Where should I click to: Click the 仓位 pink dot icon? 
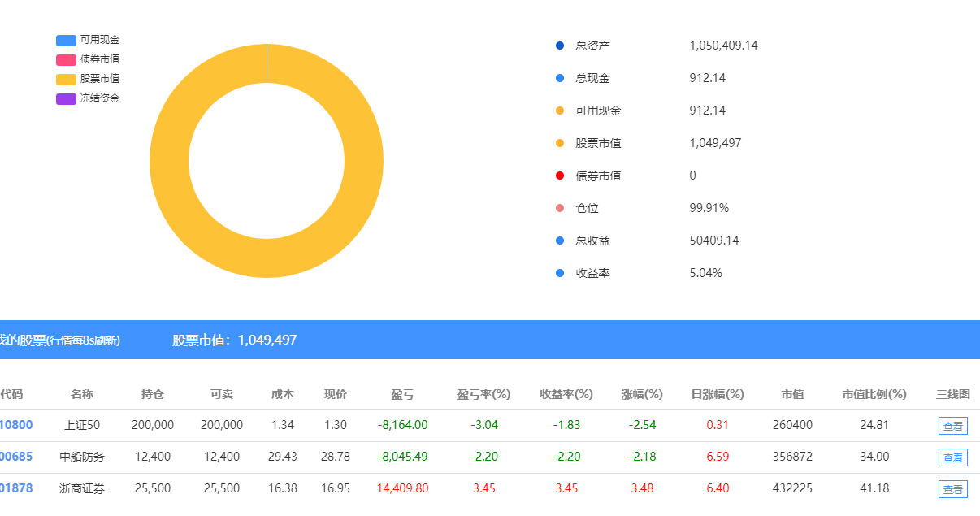point(559,208)
